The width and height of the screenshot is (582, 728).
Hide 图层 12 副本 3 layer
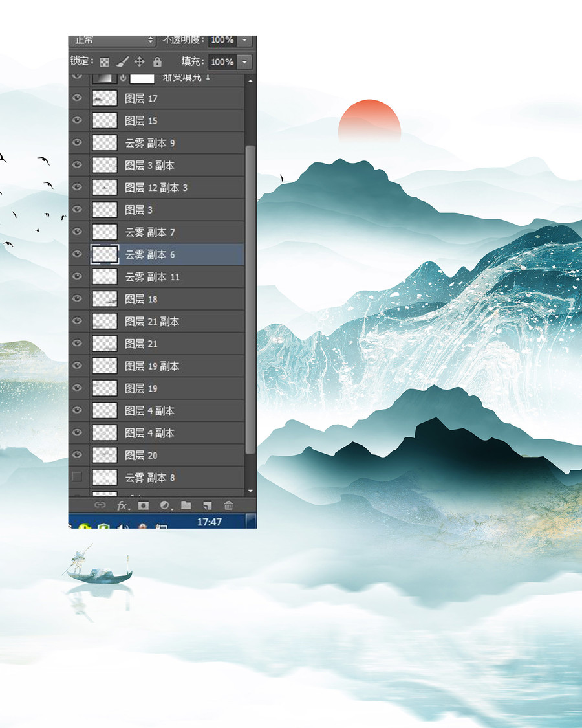[x=77, y=187]
